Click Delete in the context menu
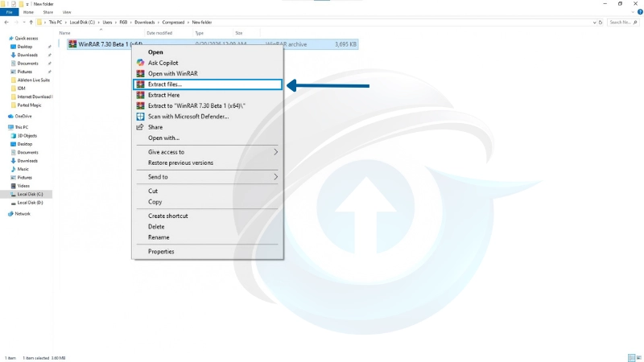644x362 pixels. (208, 227)
